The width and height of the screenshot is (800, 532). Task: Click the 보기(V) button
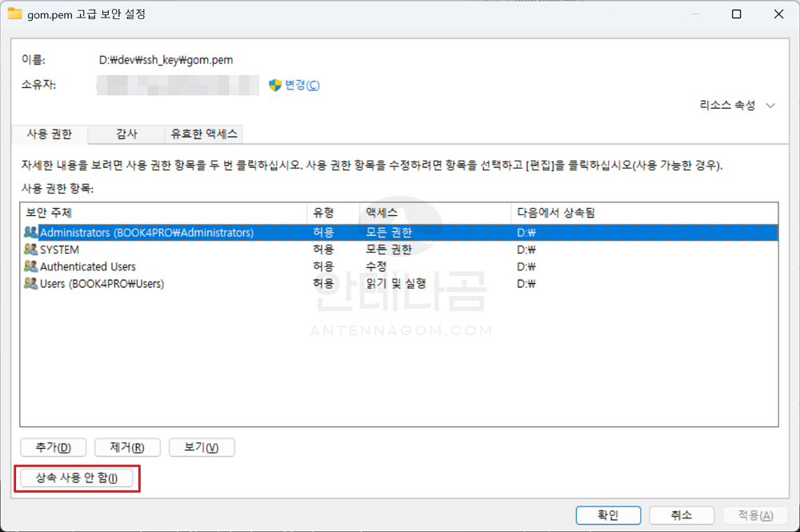point(202,447)
